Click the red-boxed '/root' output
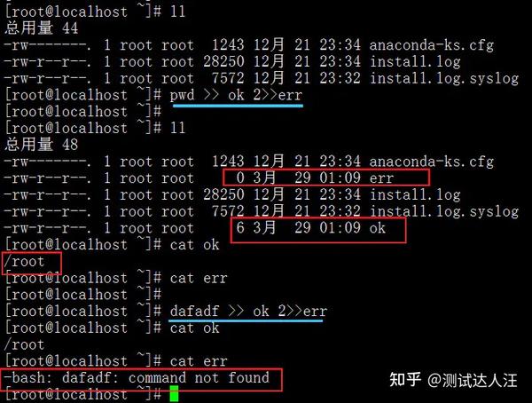The image size is (532, 403). (x=32, y=263)
